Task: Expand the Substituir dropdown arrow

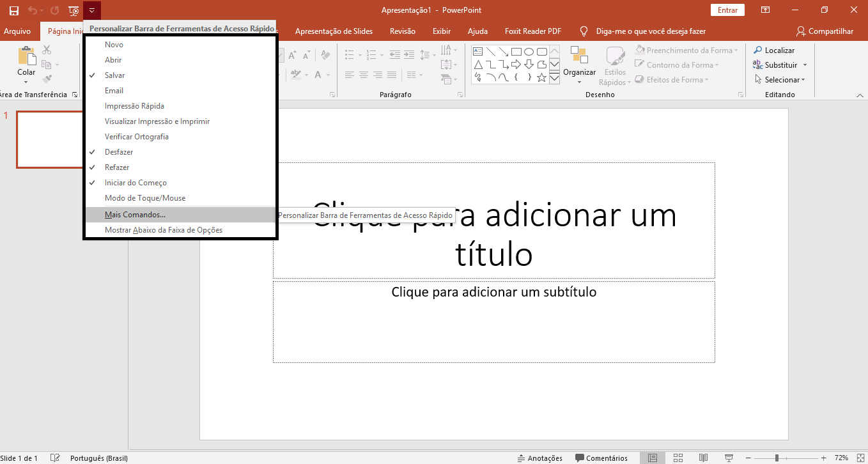Action: (x=805, y=65)
